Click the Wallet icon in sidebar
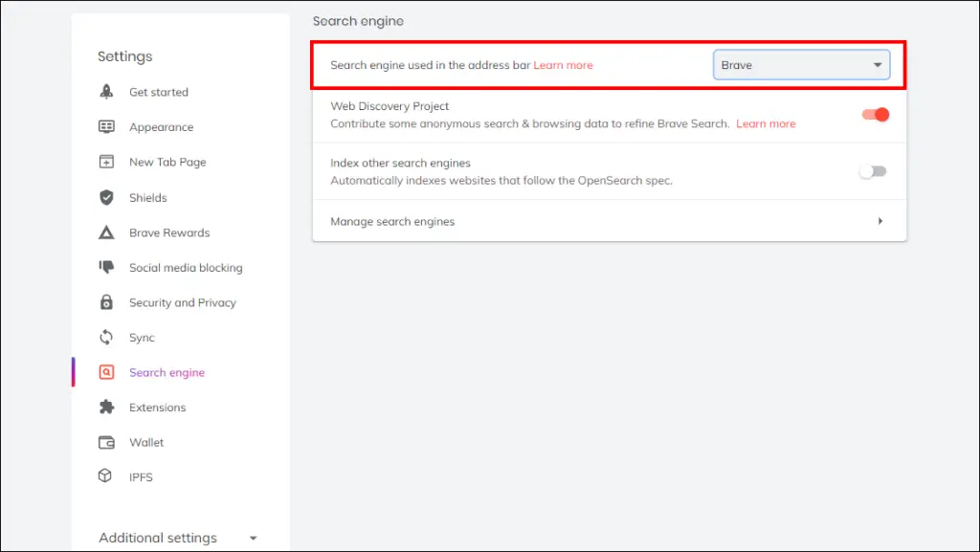The height and width of the screenshot is (552, 980). (106, 442)
